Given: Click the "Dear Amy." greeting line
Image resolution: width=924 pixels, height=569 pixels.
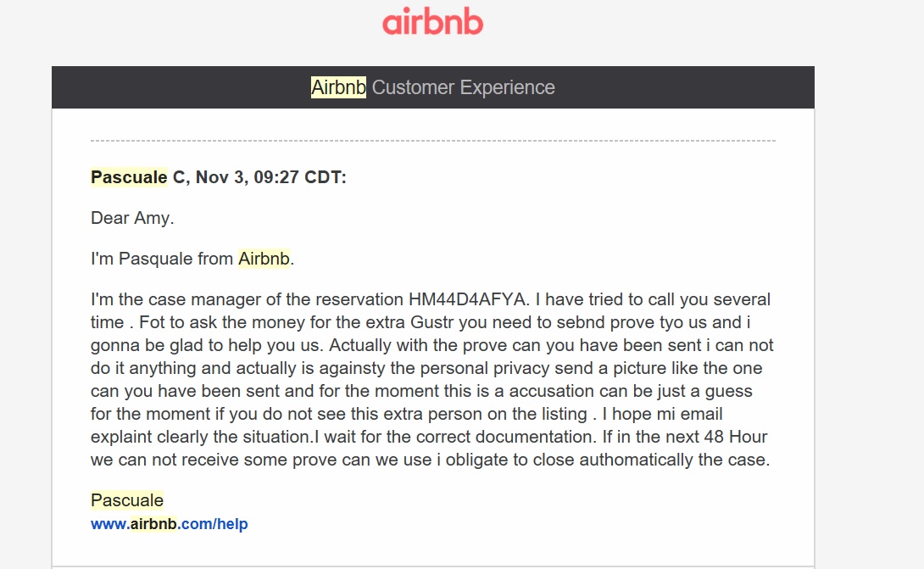Looking at the screenshot, I should (x=132, y=218).
